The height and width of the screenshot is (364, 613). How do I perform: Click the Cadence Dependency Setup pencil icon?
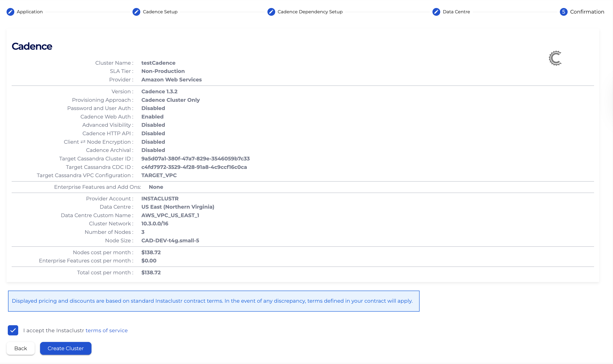coord(271,12)
